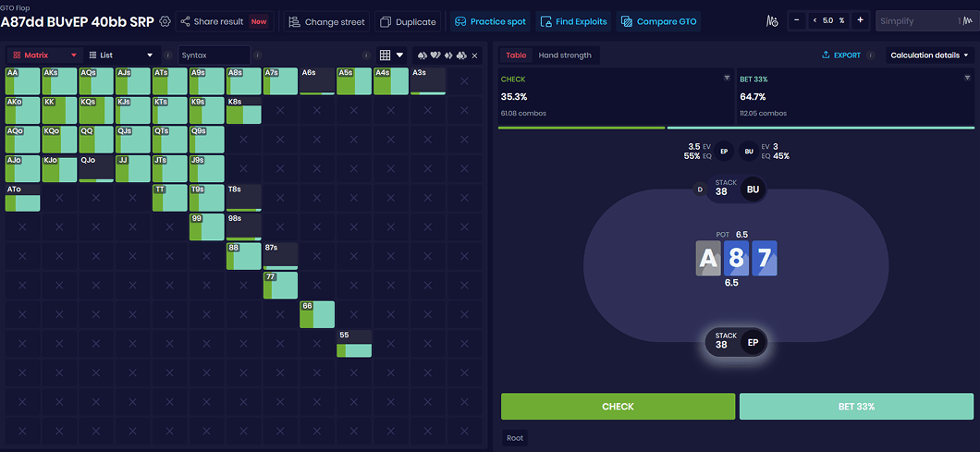Click the Simplify field
The height and width of the screenshot is (452, 980).
tap(924, 21)
